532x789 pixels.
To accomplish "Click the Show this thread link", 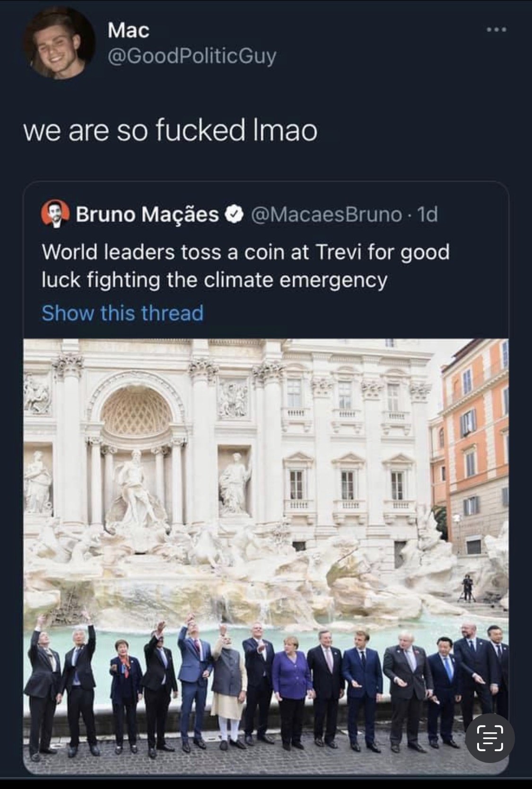I will 122,313.
